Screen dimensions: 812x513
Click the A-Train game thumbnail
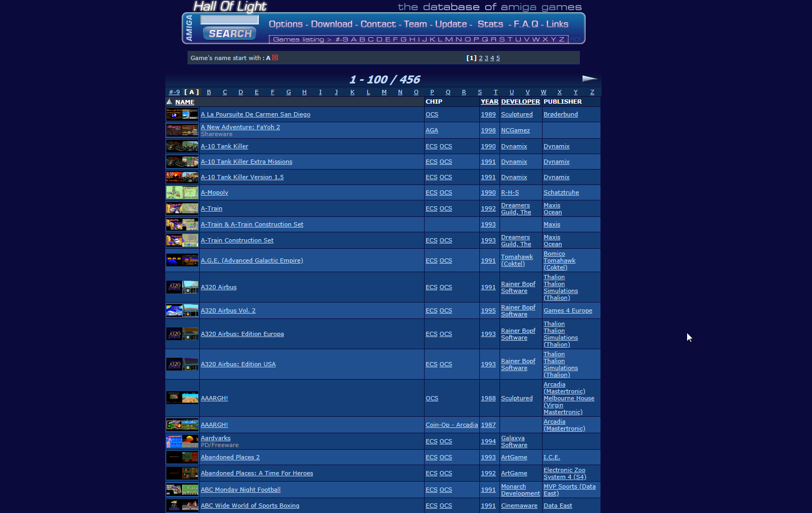coord(182,208)
